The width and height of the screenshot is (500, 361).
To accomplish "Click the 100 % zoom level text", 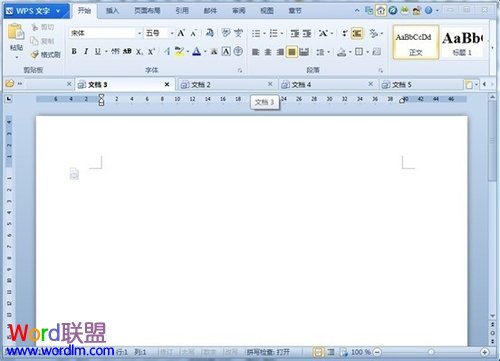I will (361, 352).
